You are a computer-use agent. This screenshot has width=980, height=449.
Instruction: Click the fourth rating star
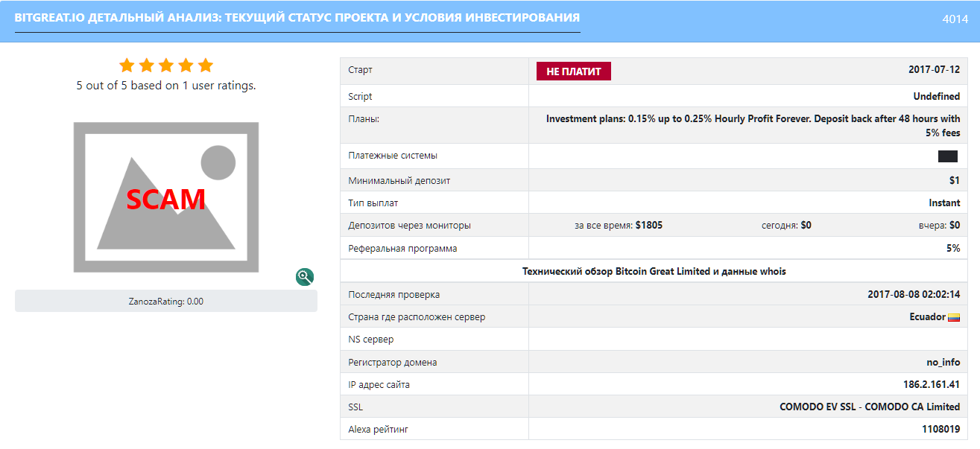[186, 66]
